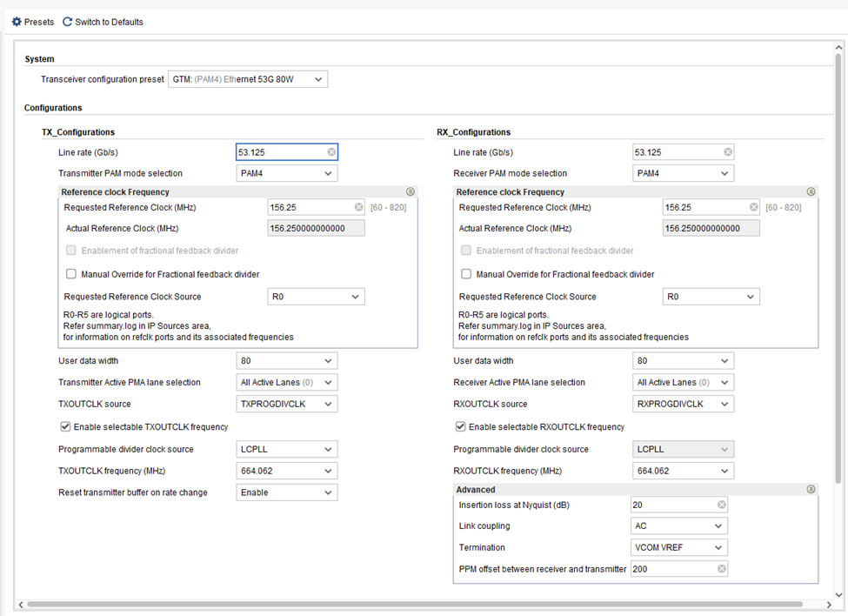Click the Switch to Defaults refresh icon
Screen dimensions: 848x616
67,22
